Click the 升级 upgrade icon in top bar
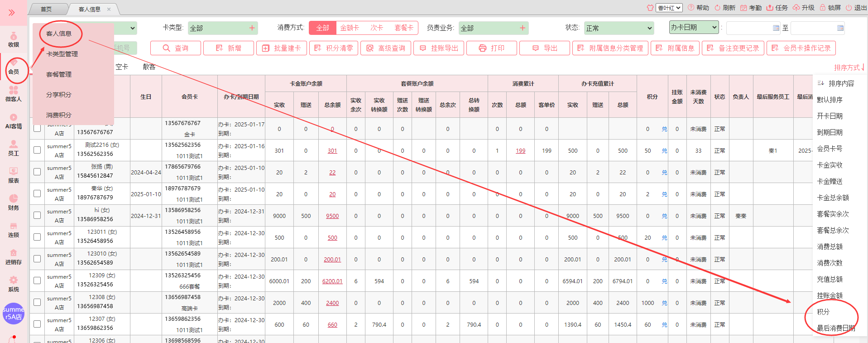Viewport: 868px width, 343px height. click(796, 8)
